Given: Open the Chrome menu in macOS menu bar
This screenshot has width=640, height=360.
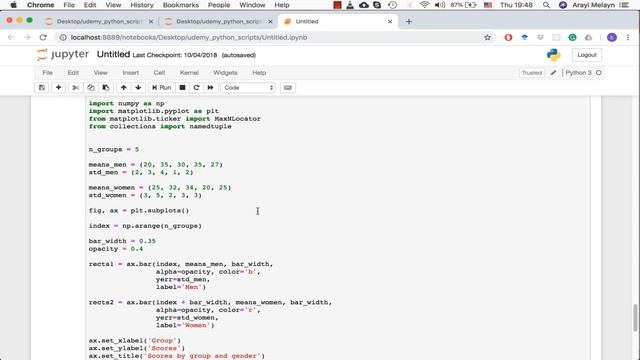Looking at the screenshot, I should (x=40, y=5).
